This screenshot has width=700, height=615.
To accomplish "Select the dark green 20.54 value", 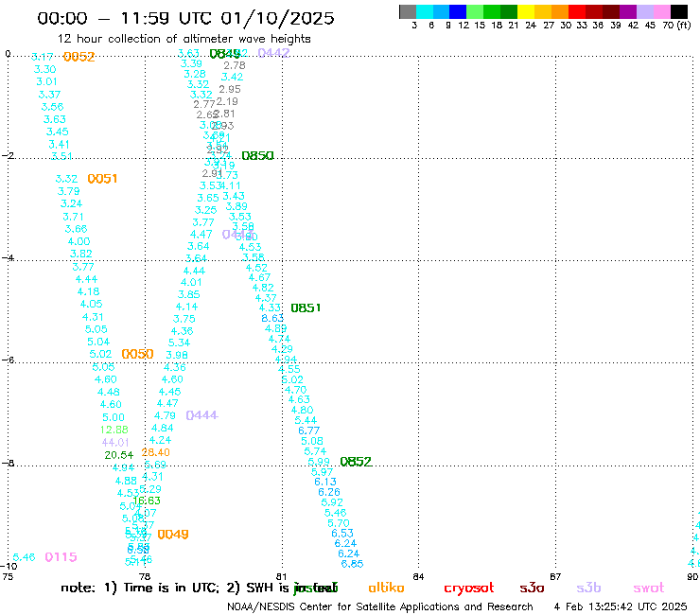I will click(x=119, y=455).
